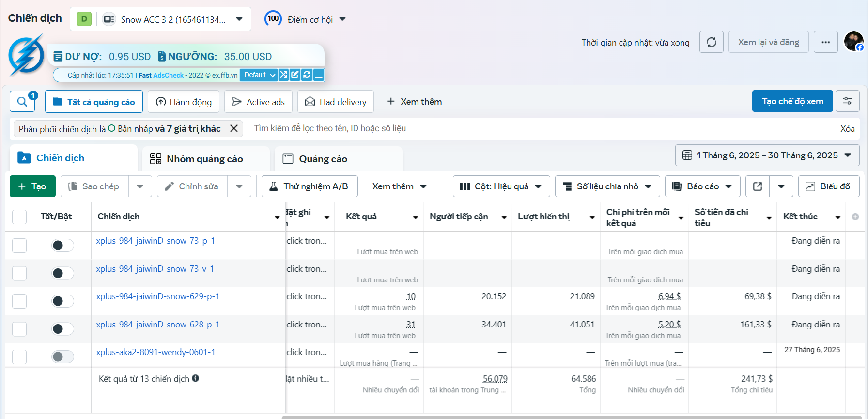This screenshot has height=419, width=868.
Task: Open the Nhóm quảng cáo tab
Action: click(205, 159)
